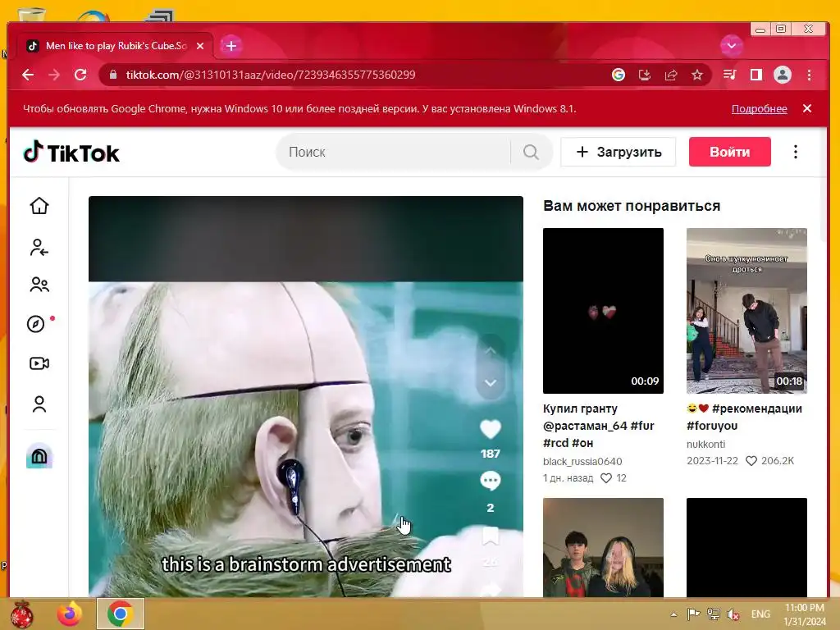Open the Following sidebar icon
Viewport: 840px width, 630px height.
(x=39, y=248)
